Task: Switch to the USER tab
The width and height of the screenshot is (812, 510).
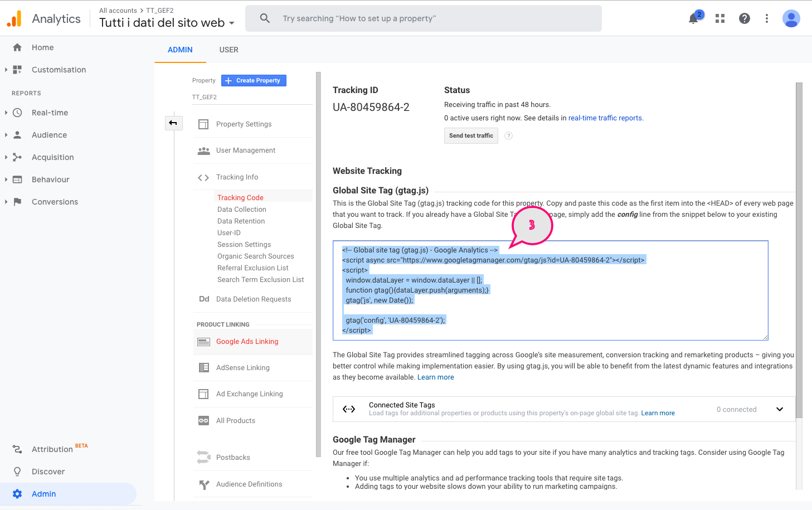Action: click(x=228, y=50)
